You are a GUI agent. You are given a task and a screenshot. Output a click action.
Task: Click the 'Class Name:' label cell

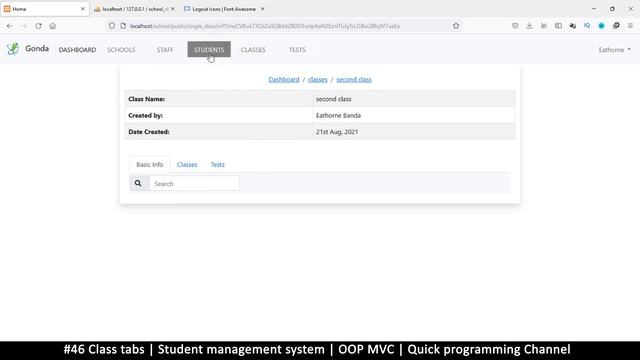click(218, 99)
